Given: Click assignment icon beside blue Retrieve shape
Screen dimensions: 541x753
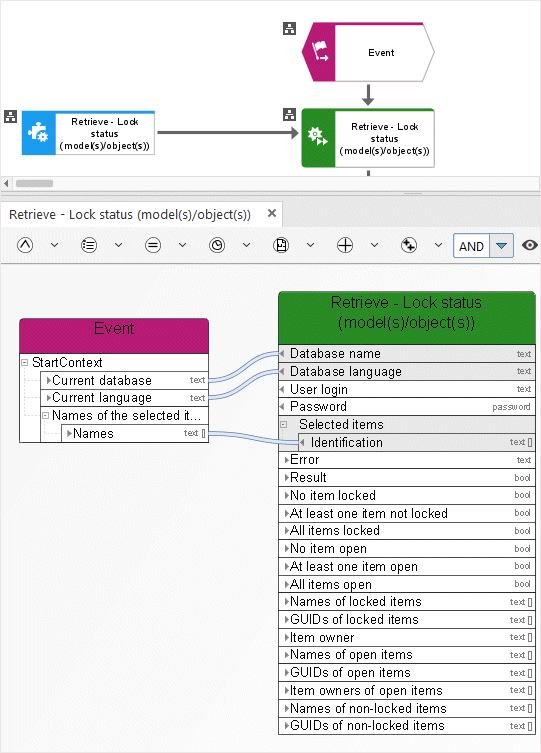Looking at the screenshot, I should point(10,116).
